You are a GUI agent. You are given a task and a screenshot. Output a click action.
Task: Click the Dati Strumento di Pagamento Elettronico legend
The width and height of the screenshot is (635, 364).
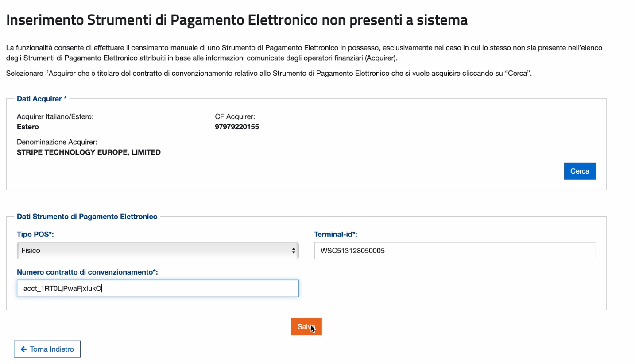coord(87,217)
